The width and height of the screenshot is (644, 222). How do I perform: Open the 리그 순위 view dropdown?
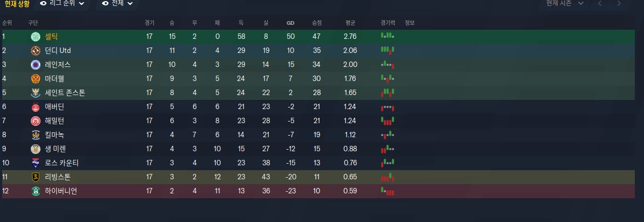pyautogui.click(x=62, y=3)
